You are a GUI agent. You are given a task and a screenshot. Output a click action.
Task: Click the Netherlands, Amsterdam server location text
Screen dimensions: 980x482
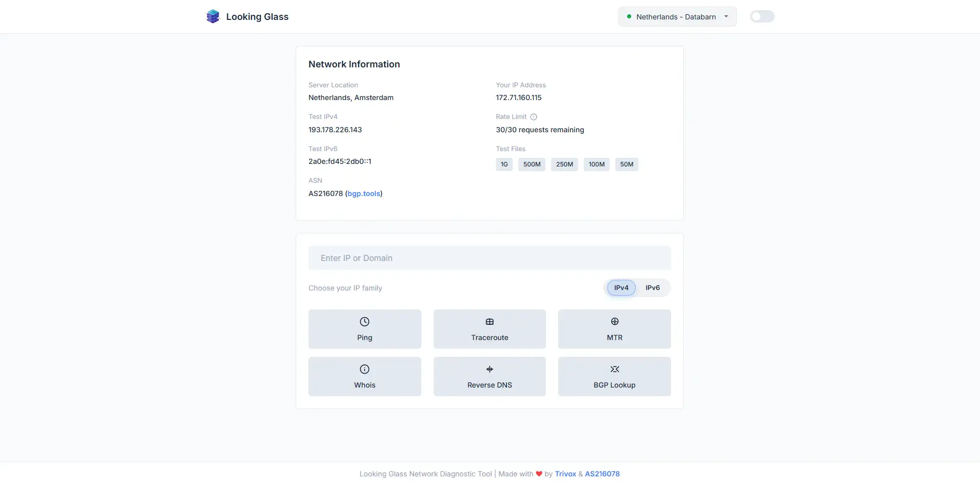[x=351, y=98]
